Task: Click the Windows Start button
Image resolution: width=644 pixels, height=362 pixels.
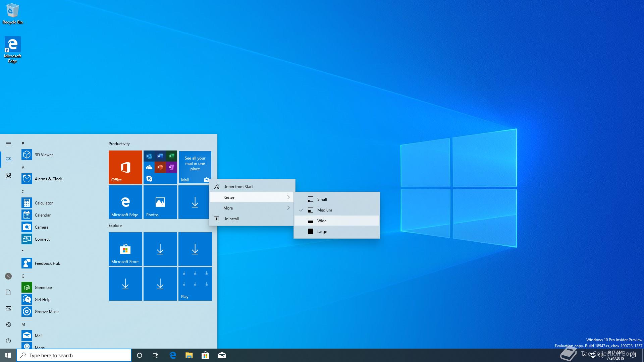Action: click(8, 355)
